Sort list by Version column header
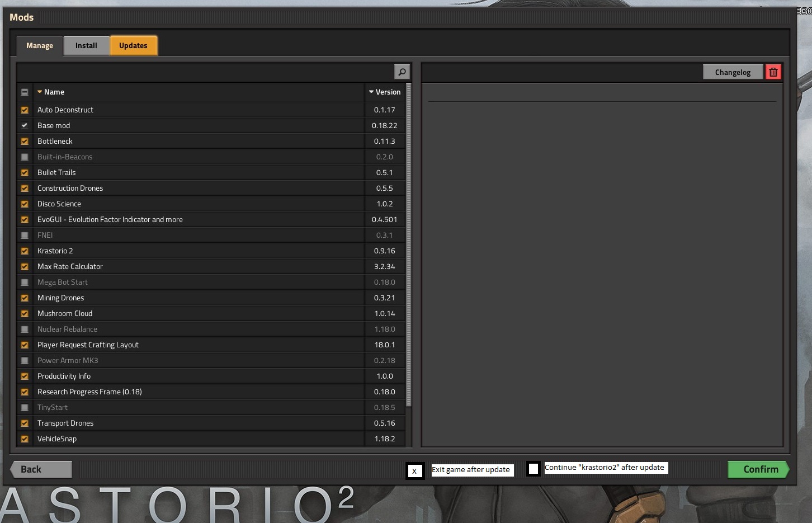Image resolution: width=812 pixels, height=523 pixels. point(384,92)
